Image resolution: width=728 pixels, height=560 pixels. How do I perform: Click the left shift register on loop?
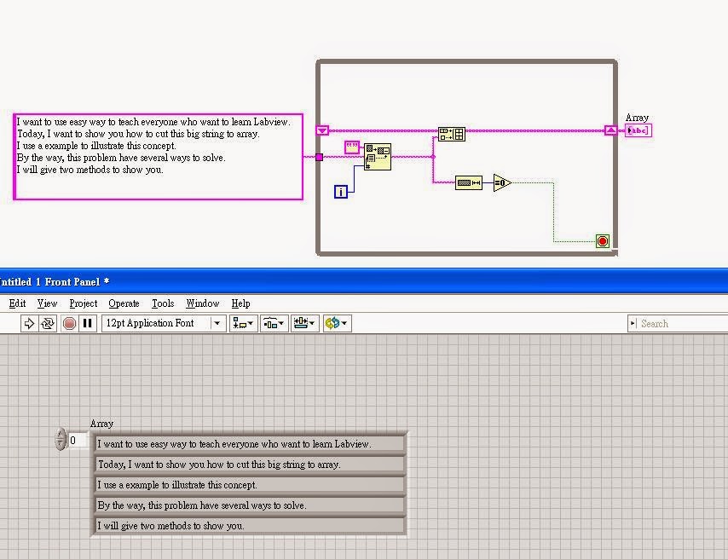(322, 130)
